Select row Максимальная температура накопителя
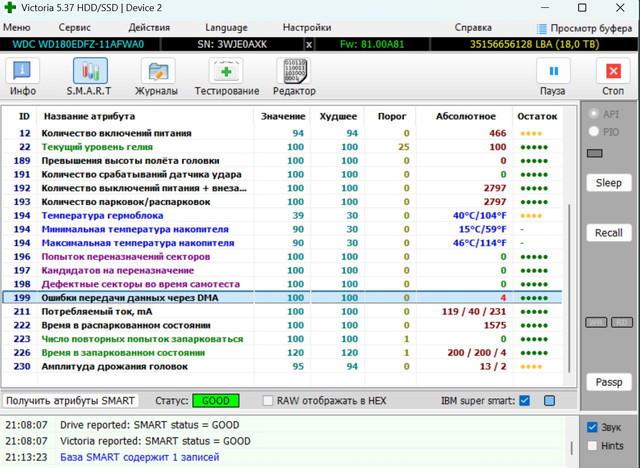640x468 pixels. tap(282, 243)
